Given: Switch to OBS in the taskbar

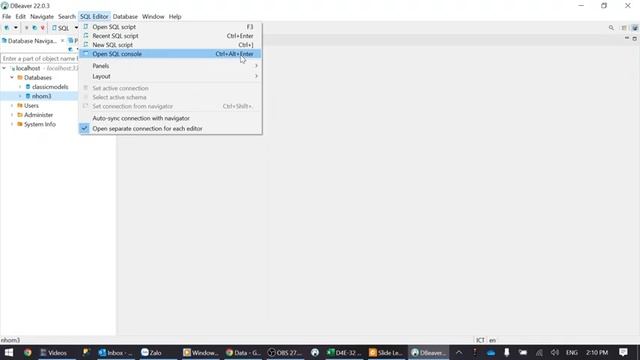Looking at the screenshot, I should coord(284,353).
